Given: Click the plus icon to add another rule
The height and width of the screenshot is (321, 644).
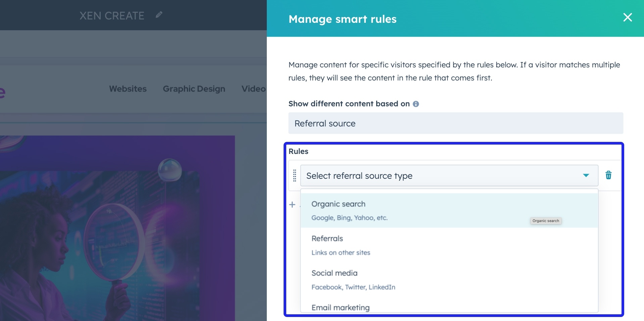Looking at the screenshot, I should tap(292, 205).
